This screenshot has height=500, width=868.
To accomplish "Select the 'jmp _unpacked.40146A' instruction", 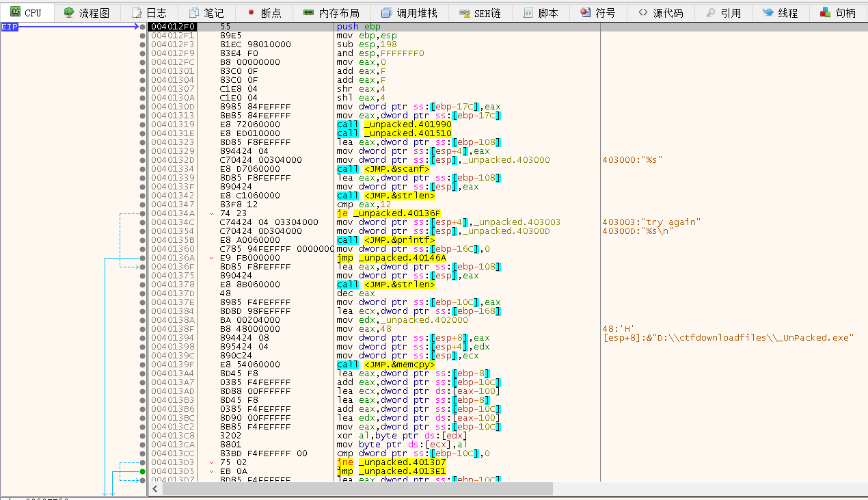I will point(392,258).
